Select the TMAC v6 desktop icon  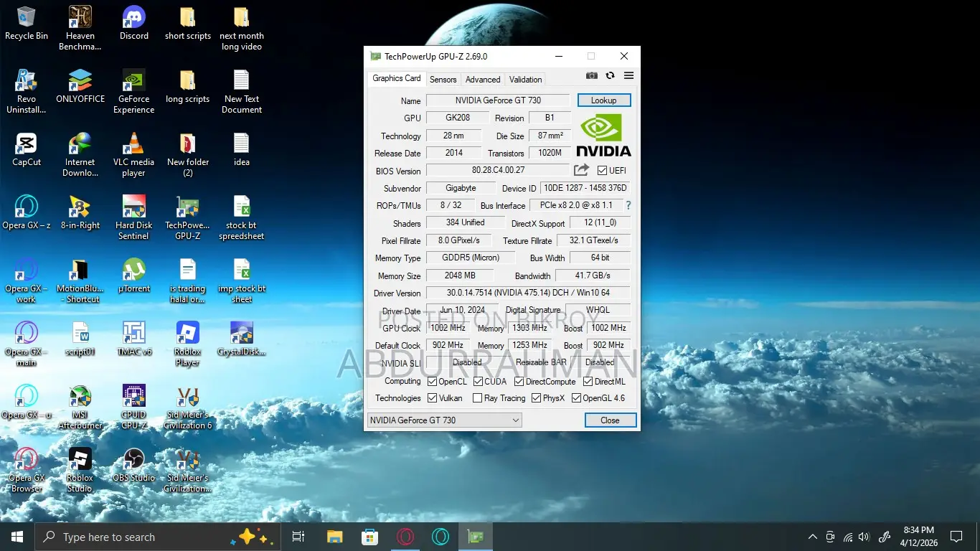134,339
